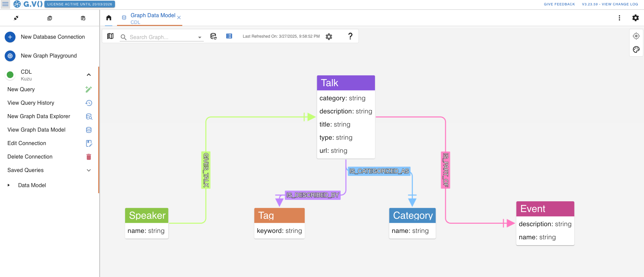Click the question mark help icon
The width and height of the screenshot is (644, 277).
350,36
